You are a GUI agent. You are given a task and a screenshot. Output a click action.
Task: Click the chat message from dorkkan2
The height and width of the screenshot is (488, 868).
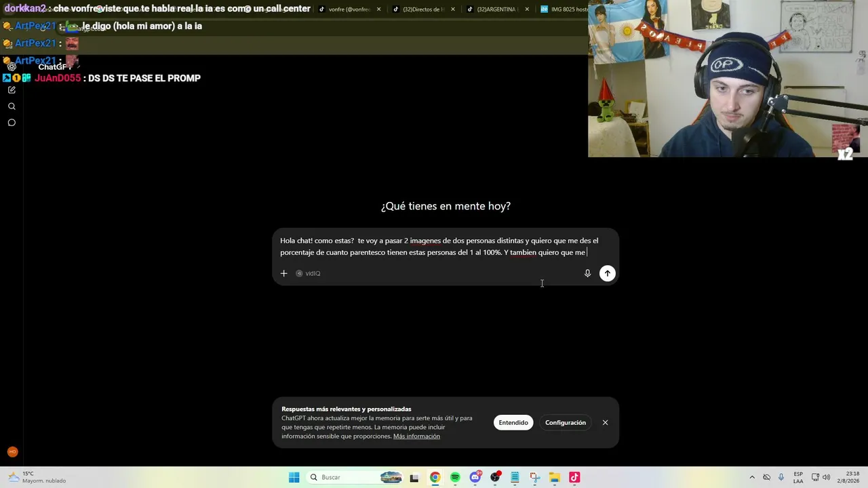[x=157, y=9]
